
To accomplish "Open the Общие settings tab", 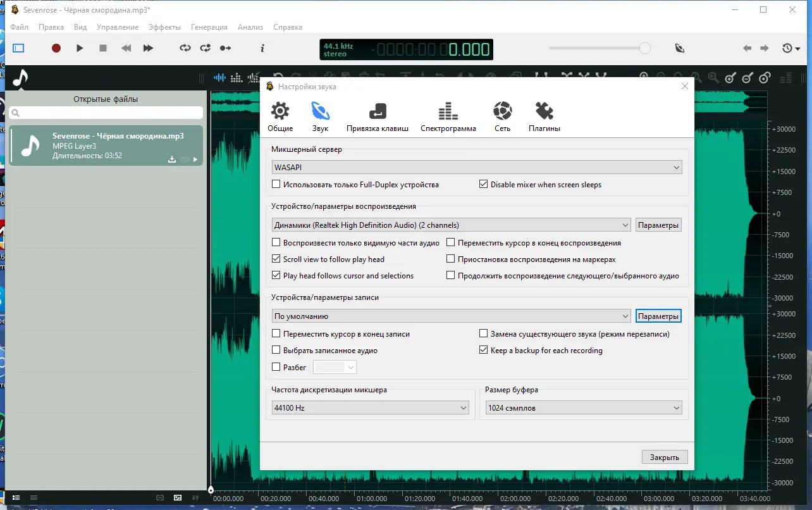I will click(280, 117).
